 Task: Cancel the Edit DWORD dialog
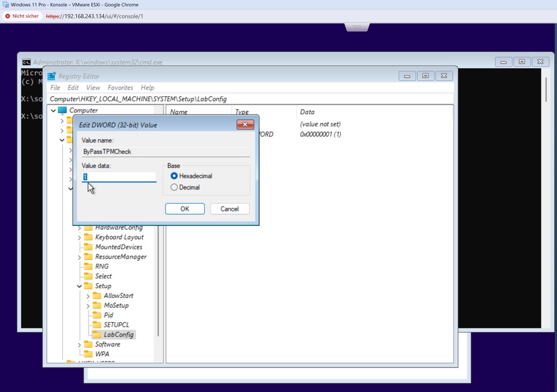230,209
